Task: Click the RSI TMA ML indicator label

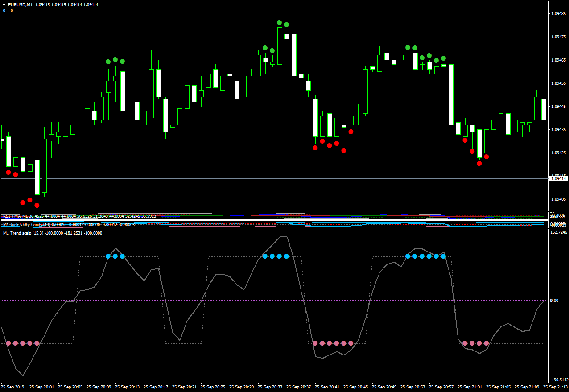Action: point(15,216)
